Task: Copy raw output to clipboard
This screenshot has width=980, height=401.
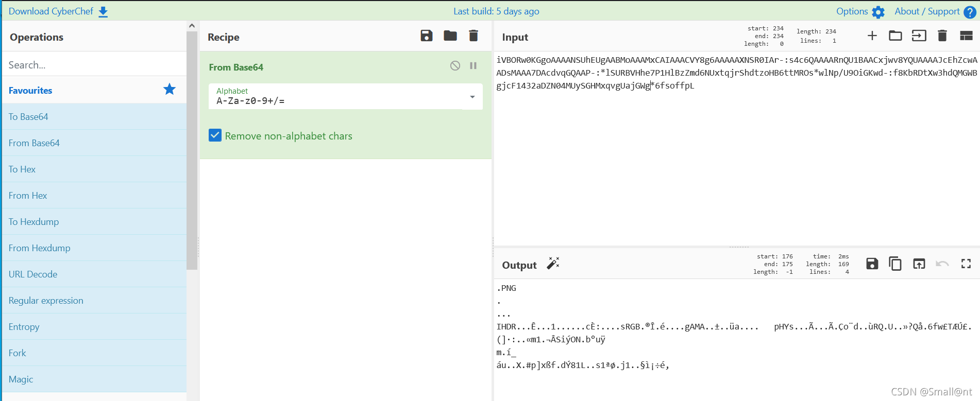Action: [x=895, y=264]
